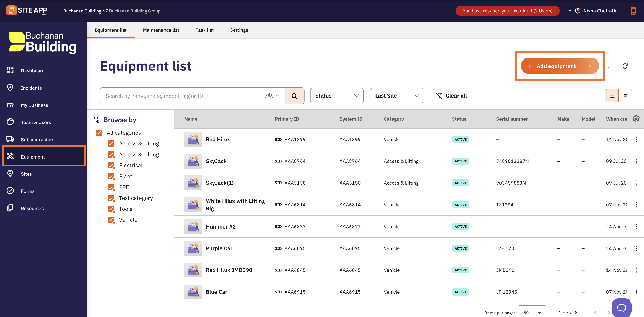The image size is (644, 317).
Task: Open the Last Site filter dropdown
Action: pyautogui.click(x=396, y=96)
